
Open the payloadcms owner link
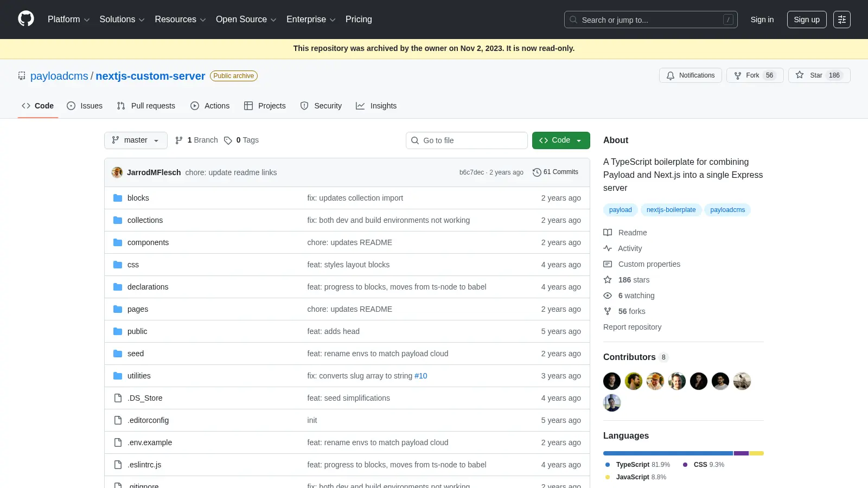click(x=59, y=76)
